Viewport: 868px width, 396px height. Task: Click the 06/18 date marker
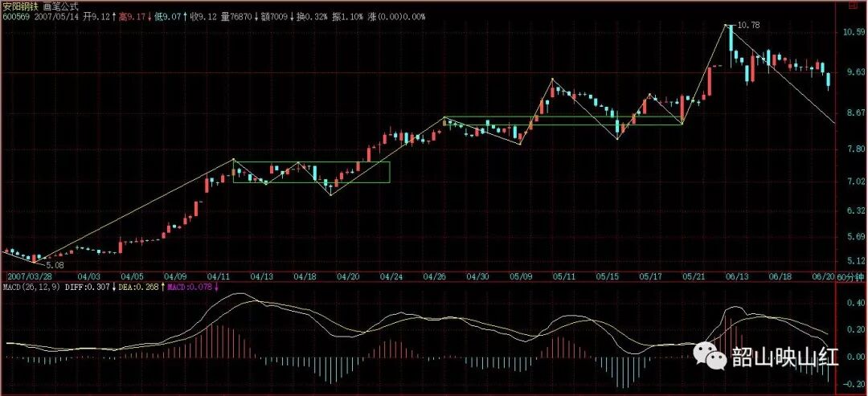tap(780, 276)
